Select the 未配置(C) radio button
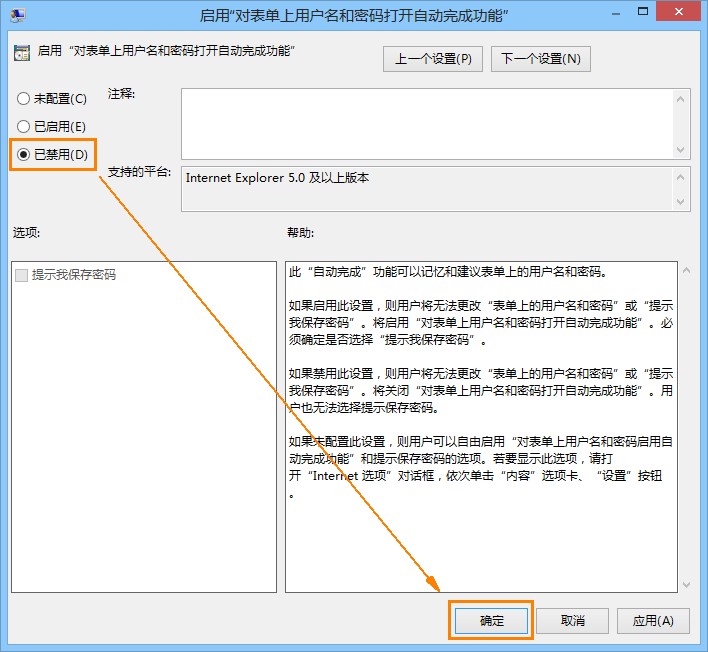The image size is (708, 652). [x=52, y=98]
